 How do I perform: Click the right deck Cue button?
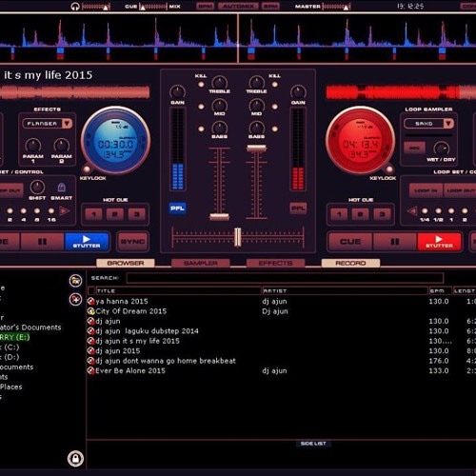tap(350, 242)
